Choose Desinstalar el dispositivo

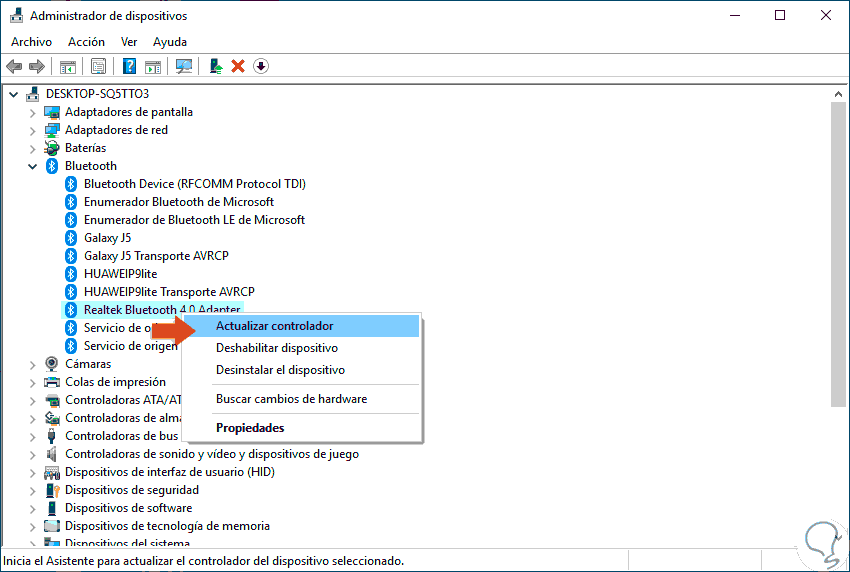[300, 370]
